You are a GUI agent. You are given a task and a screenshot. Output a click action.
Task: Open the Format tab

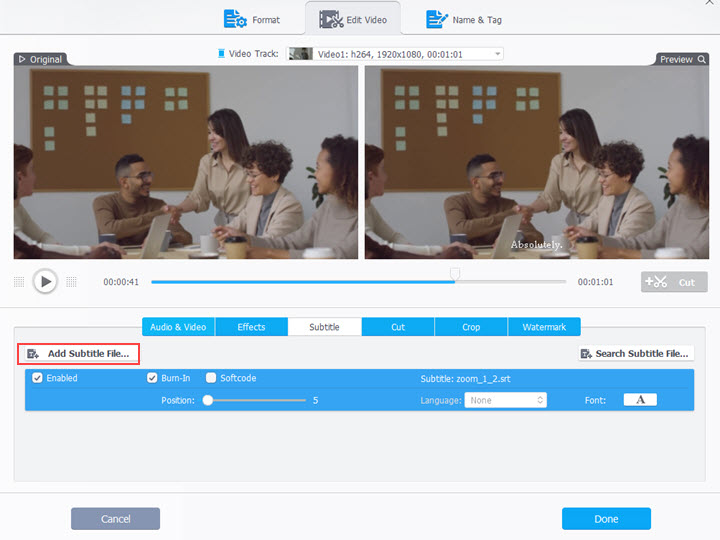point(252,20)
